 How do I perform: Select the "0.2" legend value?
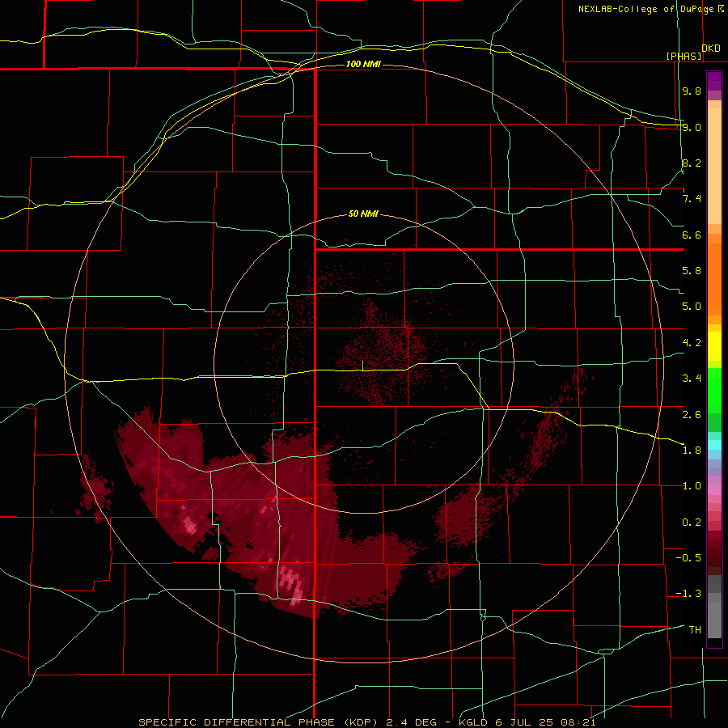[692, 523]
